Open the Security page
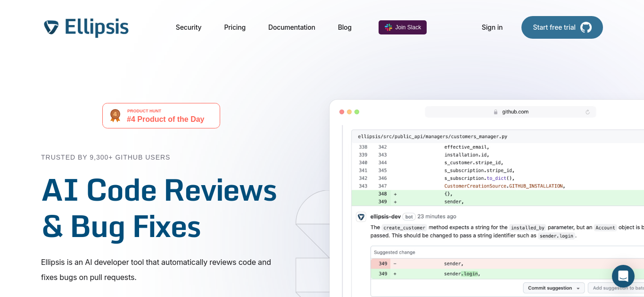Viewport: 644px width, 297px height. click(189, 27)
